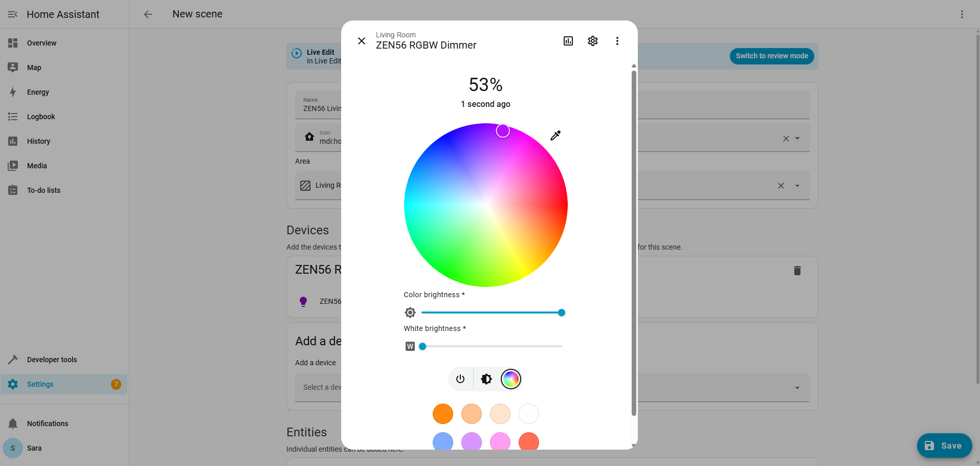Image resolution: width=980 pixels, height=466 pixels.
Task: Expand the Area dropdown
Action: click(797, 186)
